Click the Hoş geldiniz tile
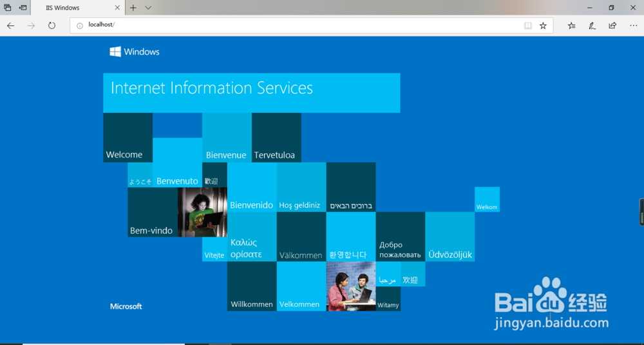The width and height of the screenshot is (644, 345). pos(301,187)
